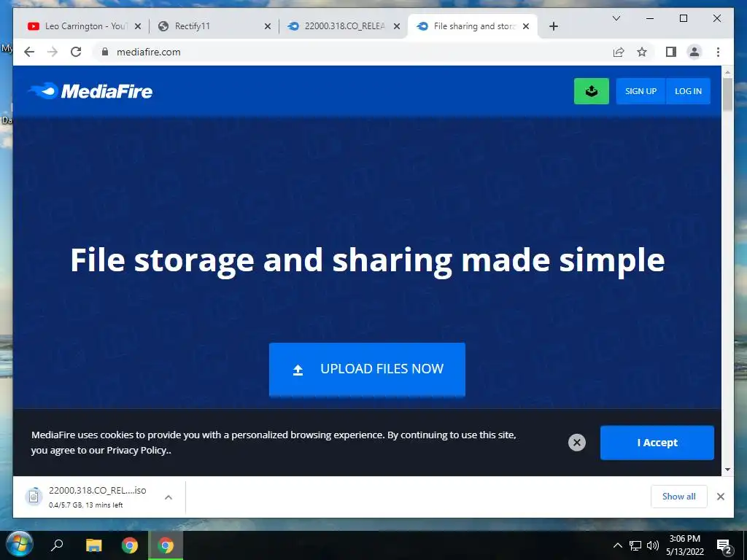Click the network tray icon
The height and width of the screenshot is (560, 747).
click(635, 545)
